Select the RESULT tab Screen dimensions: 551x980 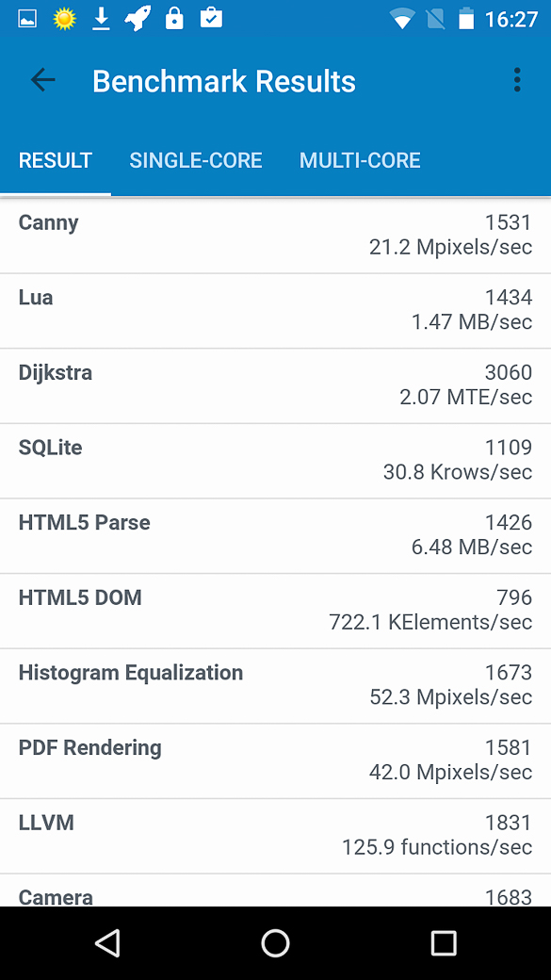pos(56,160)
